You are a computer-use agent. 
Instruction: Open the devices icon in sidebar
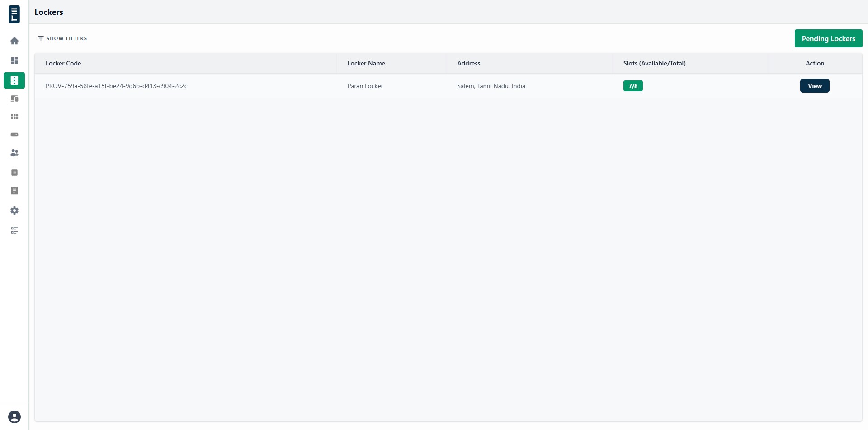point(14,98)
